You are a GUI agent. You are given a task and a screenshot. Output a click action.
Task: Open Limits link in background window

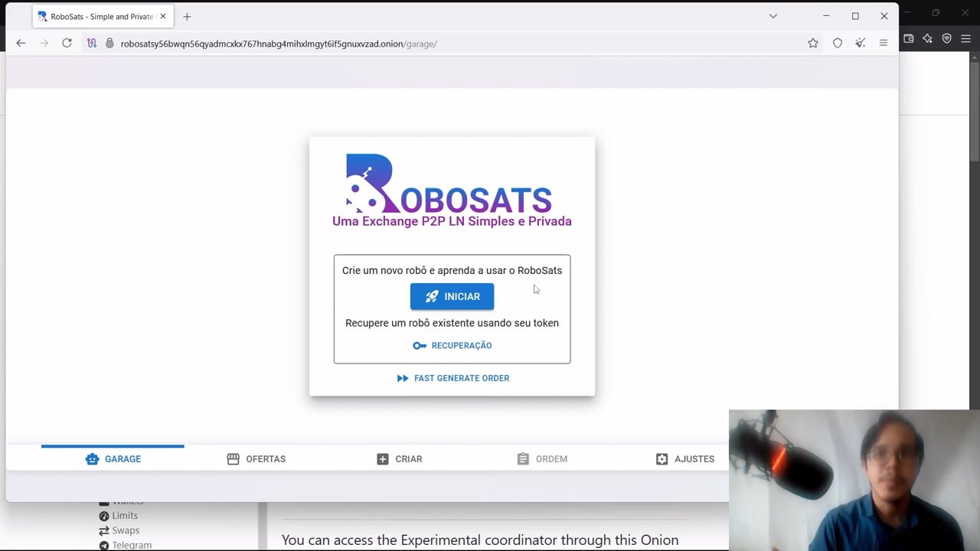(x=118, y=516)
